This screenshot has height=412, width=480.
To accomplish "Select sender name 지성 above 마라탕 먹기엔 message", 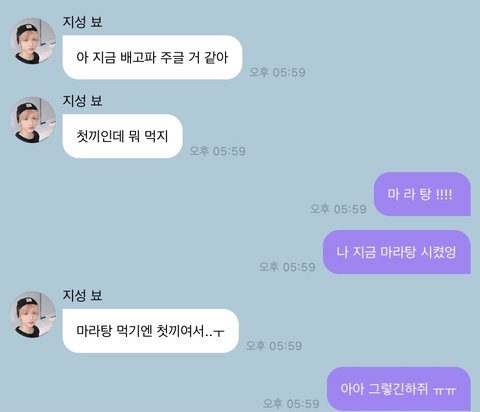I will (x=82, y=295).
